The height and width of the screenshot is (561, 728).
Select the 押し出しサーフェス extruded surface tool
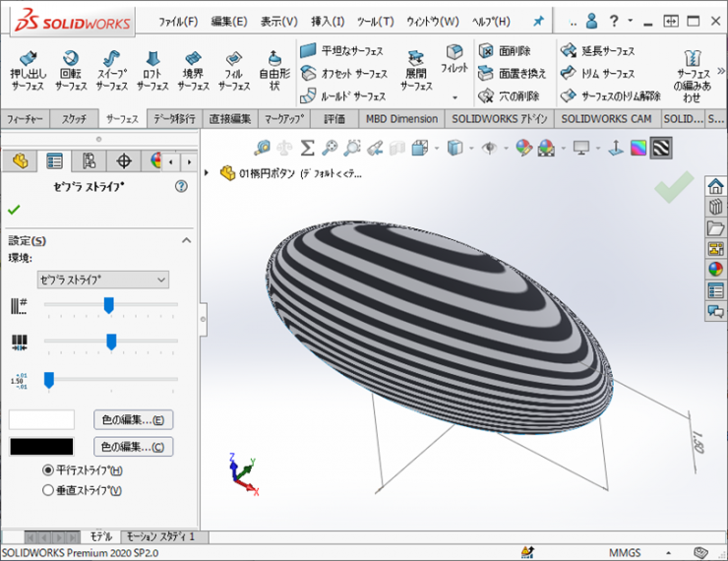tap(27, 71)
